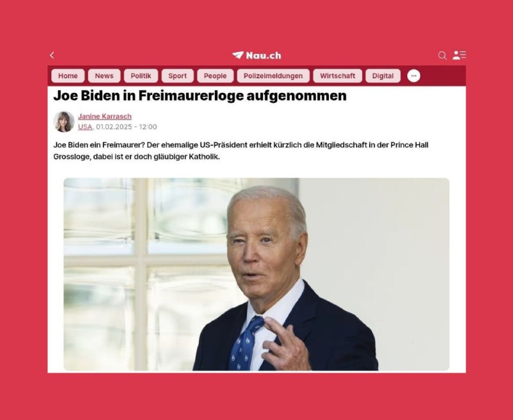Click the article intro paragraph text
This screenshot has width=513, height=420.
pos(241,151)
